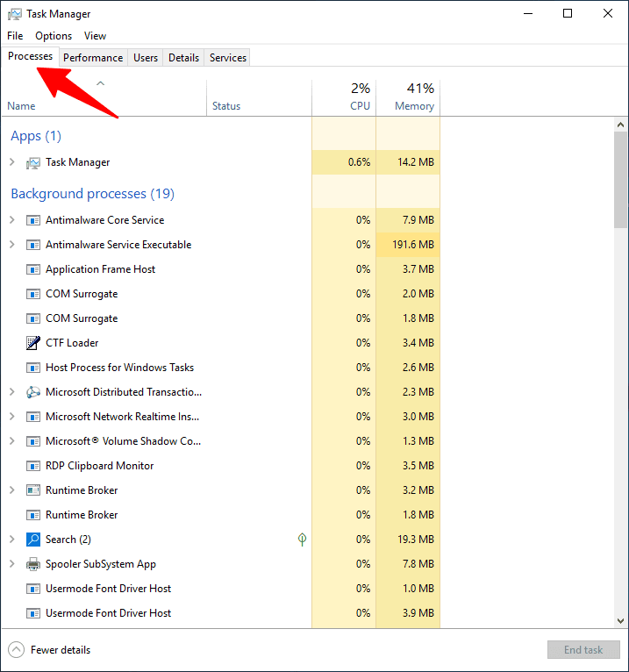629x672 pixels.
Task: Expand the Spooler SubSystem App entry
Action: click(x=11, y=564)
